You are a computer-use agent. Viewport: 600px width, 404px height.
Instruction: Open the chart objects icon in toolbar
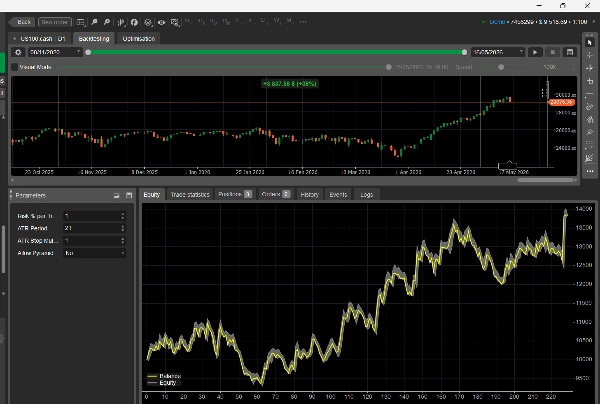148,22
